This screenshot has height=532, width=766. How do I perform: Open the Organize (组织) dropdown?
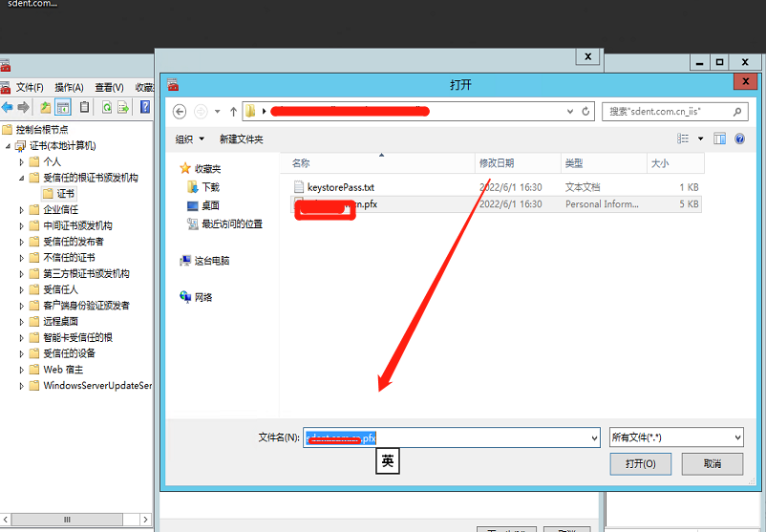(190, 139)
